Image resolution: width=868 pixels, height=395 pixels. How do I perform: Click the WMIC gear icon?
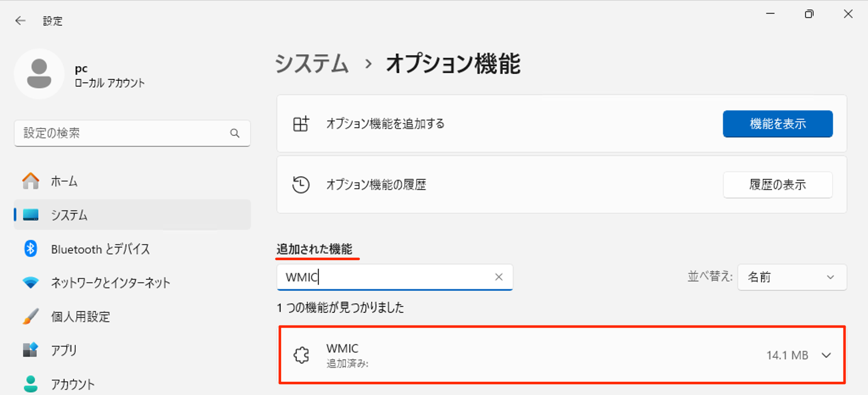tap(301, 355)
